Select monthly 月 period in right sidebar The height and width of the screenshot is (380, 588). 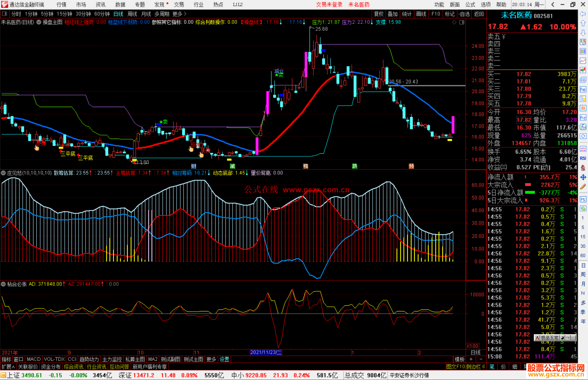pos(583,284)
